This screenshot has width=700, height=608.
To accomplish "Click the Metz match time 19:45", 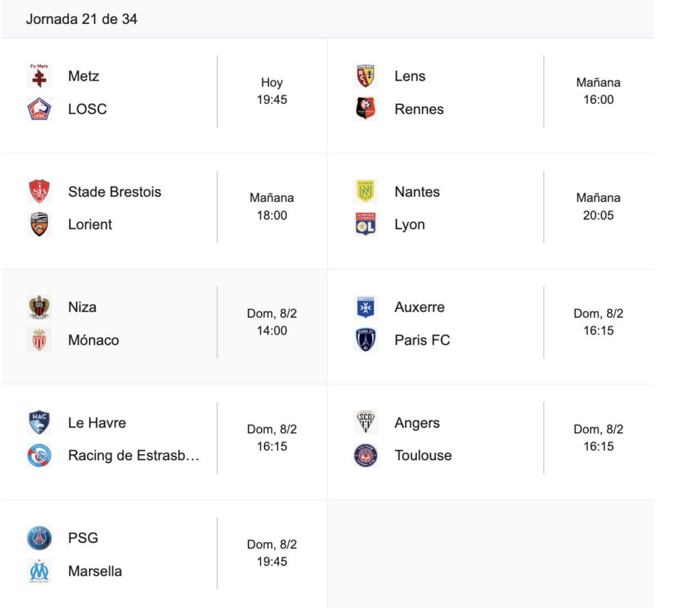I will [x=272, y=100].
